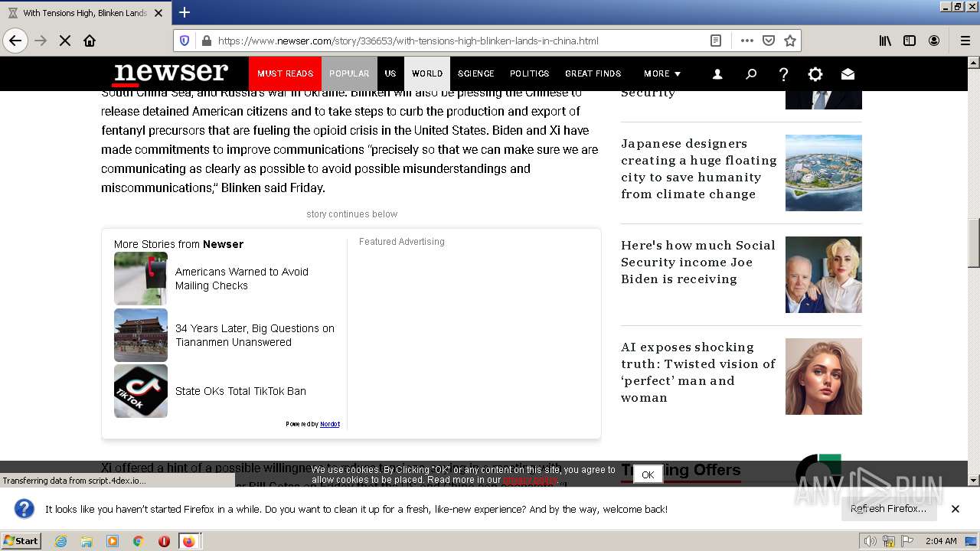Open Opera from taskbar
Image resolution: width=980 pixels, height=551 pixels.
click(x=164, y=541)
